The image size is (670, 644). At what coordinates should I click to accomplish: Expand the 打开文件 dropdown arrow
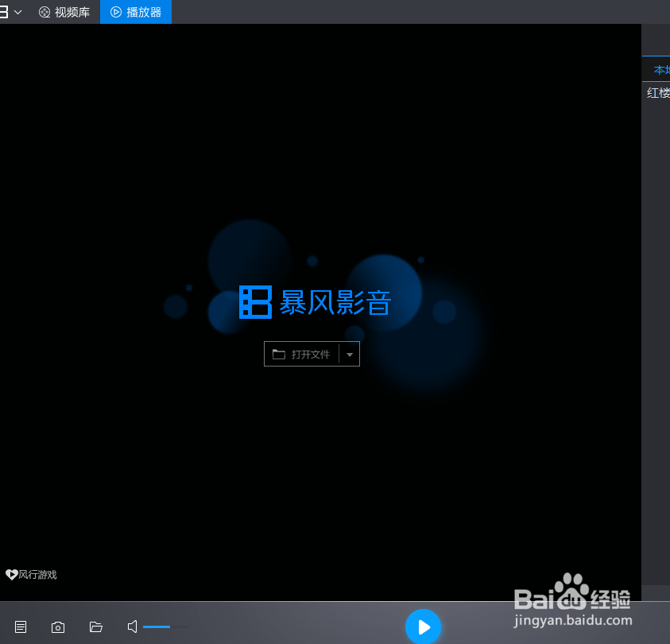(350, 354)
